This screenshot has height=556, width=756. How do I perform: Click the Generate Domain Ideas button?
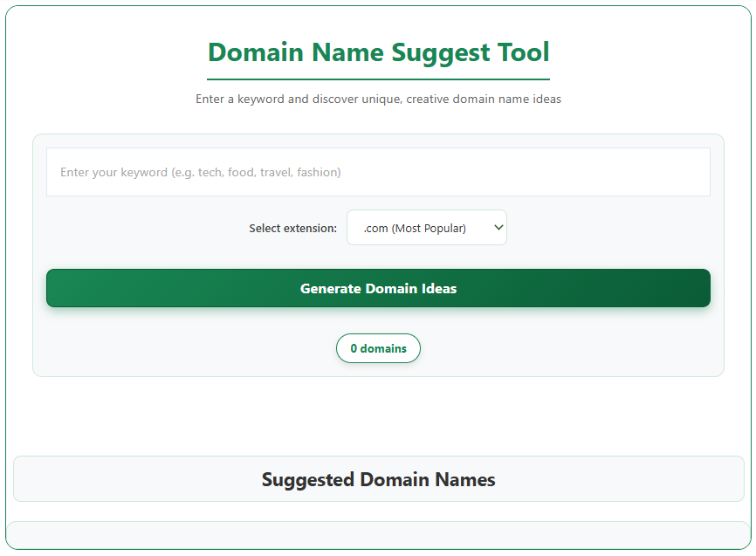[x=378, y=288]
